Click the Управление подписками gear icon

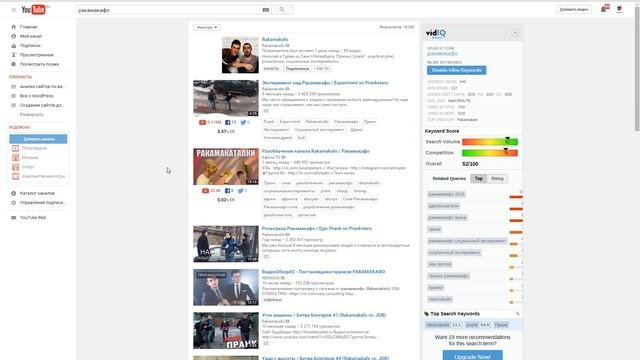(13, 202)
